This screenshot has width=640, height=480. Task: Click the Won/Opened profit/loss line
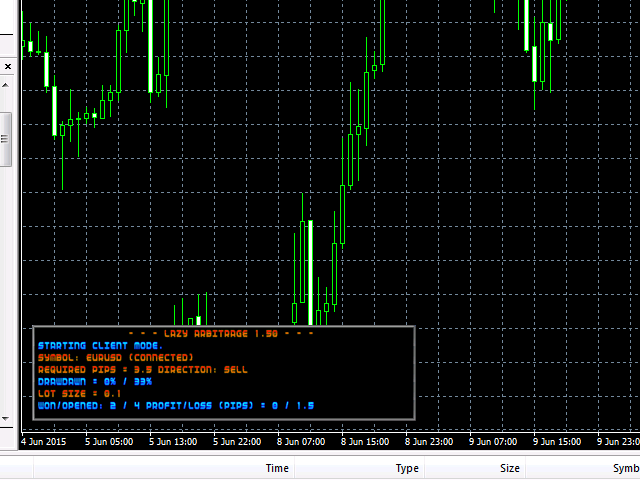click(x=175, y=405)
